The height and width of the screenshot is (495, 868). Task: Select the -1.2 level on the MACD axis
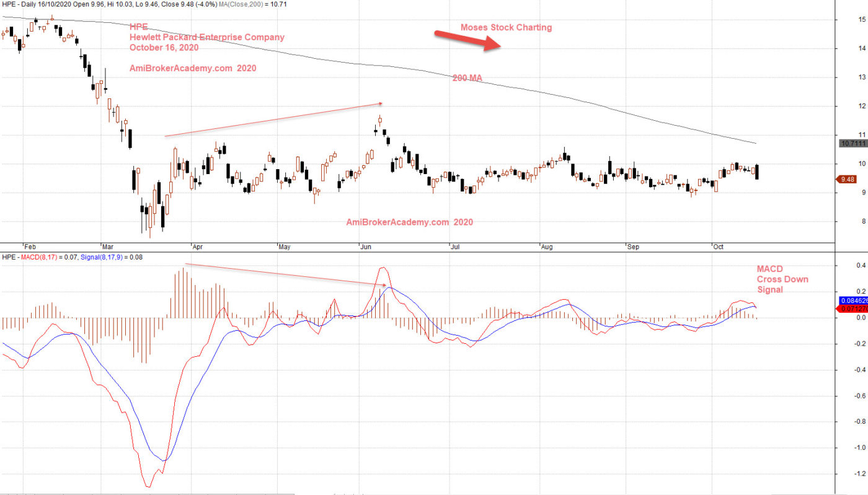click(861, 473)
